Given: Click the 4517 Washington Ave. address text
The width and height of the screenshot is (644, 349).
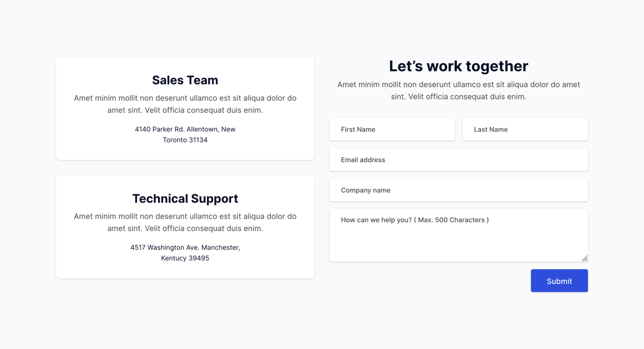Looking at the screenshot, I should coord(185,253).
